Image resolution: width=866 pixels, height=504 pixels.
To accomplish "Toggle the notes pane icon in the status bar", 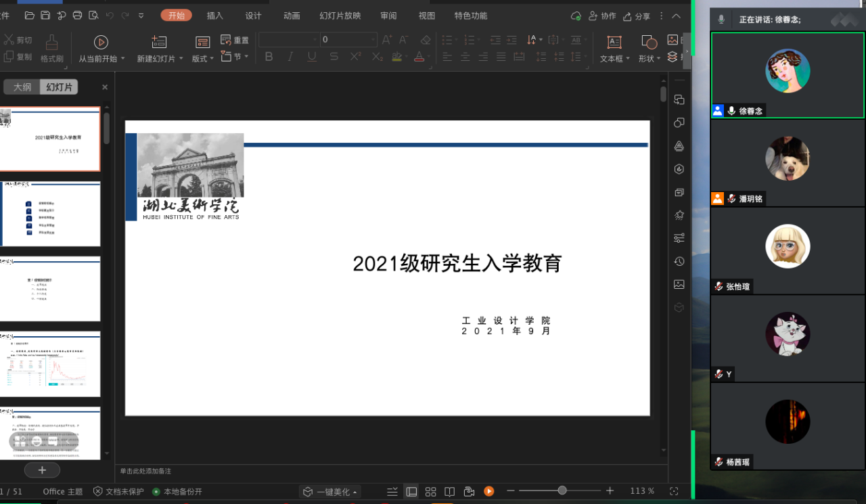I will coord(392,491).
